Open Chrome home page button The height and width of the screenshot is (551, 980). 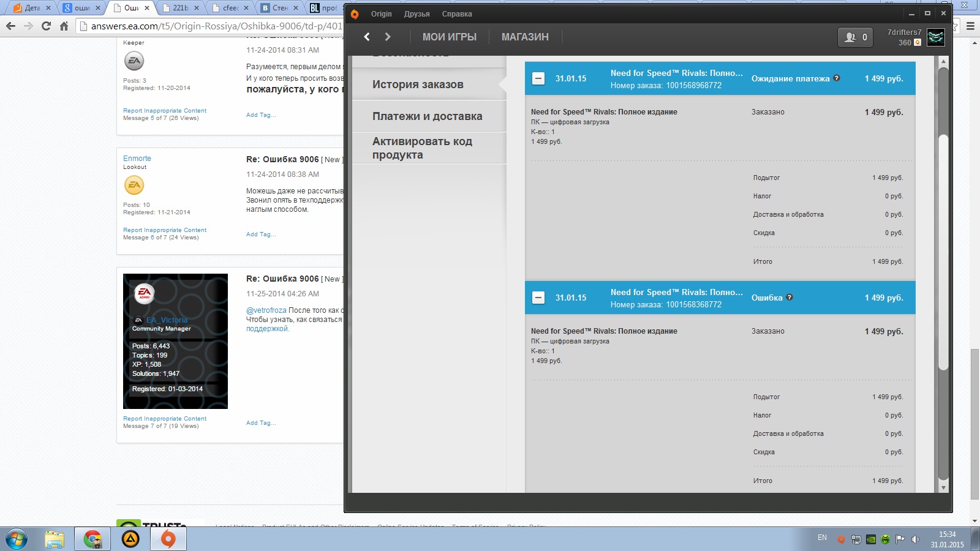pos(64,26)
